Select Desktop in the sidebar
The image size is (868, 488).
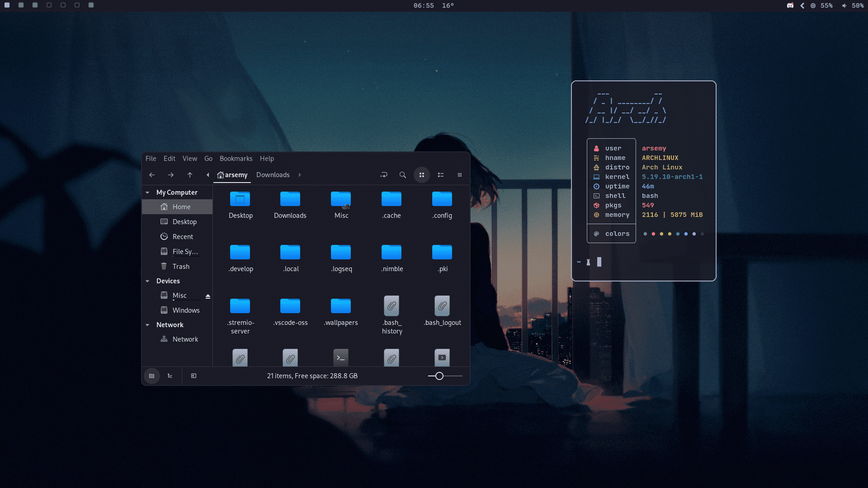click(x=177, y=222)
